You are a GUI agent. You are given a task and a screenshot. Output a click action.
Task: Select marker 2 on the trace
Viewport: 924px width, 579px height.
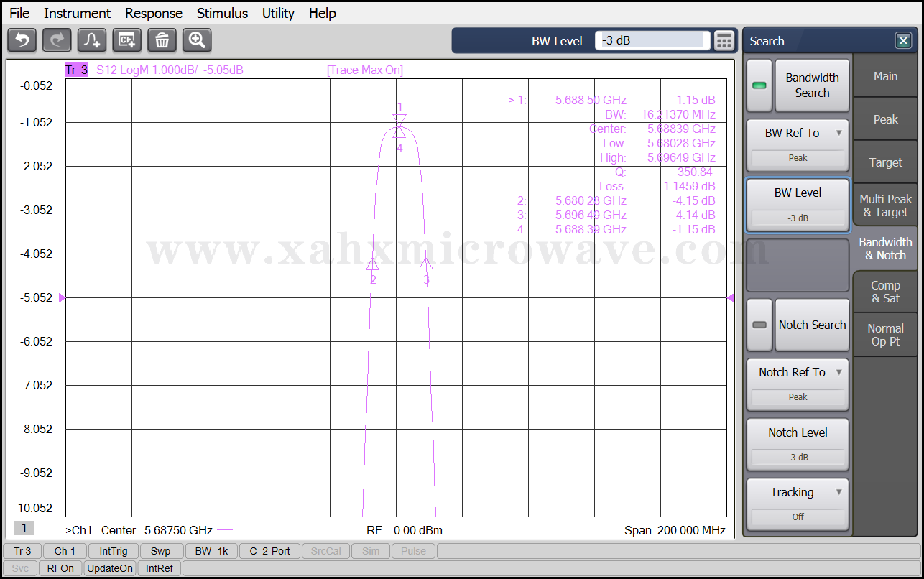pos(372,264)
